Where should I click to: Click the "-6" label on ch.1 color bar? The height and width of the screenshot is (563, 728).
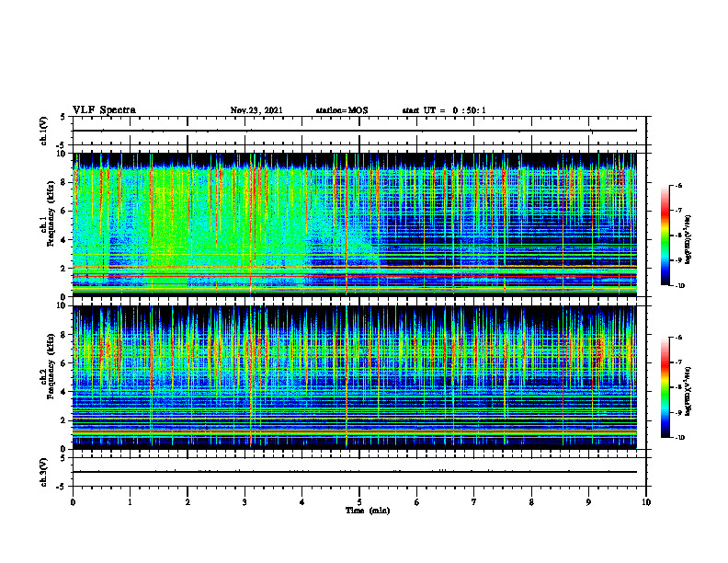(679, 186)
